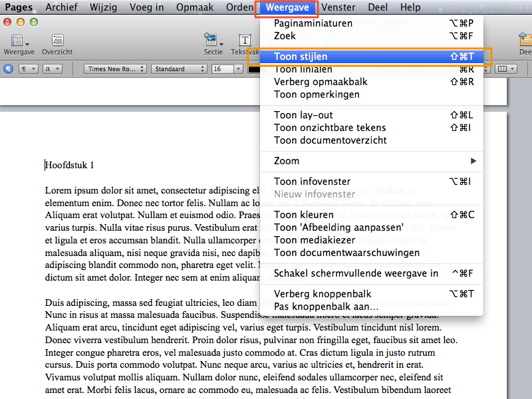
Task: Toggle the blue styles drawer button
Action: (x=9, y=69)
